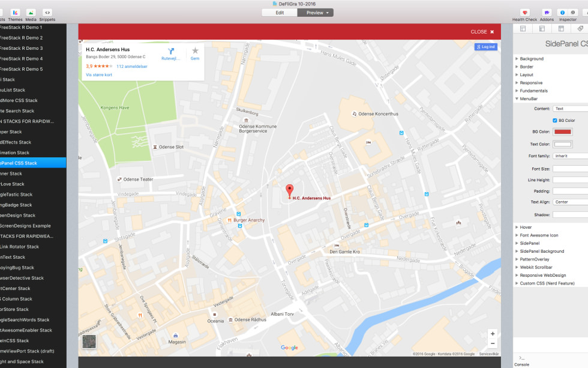588x368 pixels.
Task: Open the Inspector info icon
Action: pyautogui.click(x=563, y=13)
